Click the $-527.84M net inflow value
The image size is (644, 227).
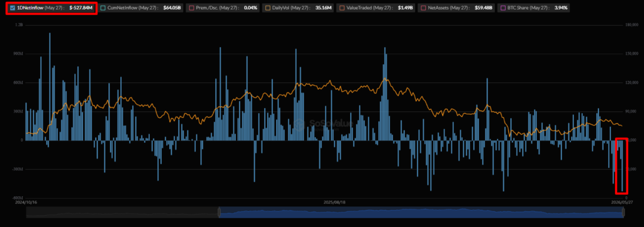(x=81, y=8)
